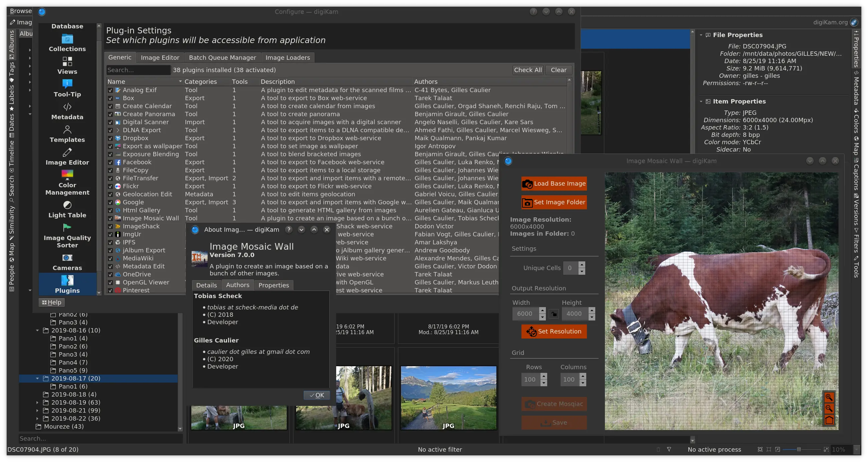Click the Load Base Image button icon
This screenshot has height=462, width=868.
pos(528,184)
